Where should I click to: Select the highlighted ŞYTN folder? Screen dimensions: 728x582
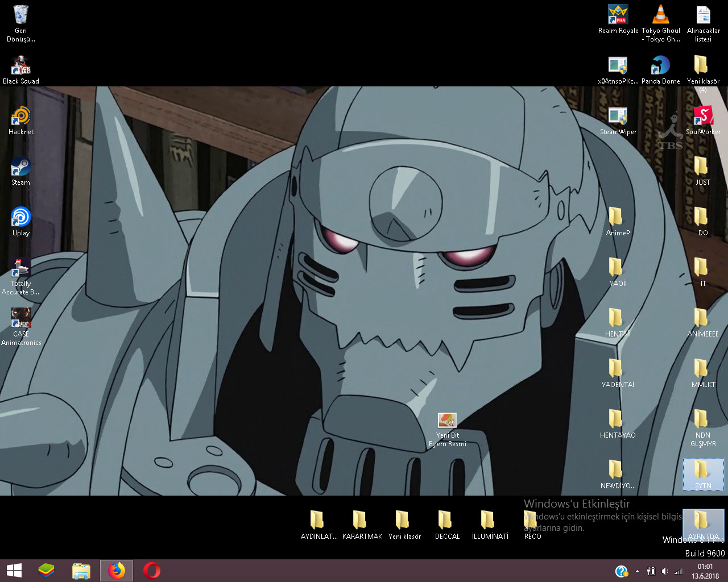pos(704,474)
